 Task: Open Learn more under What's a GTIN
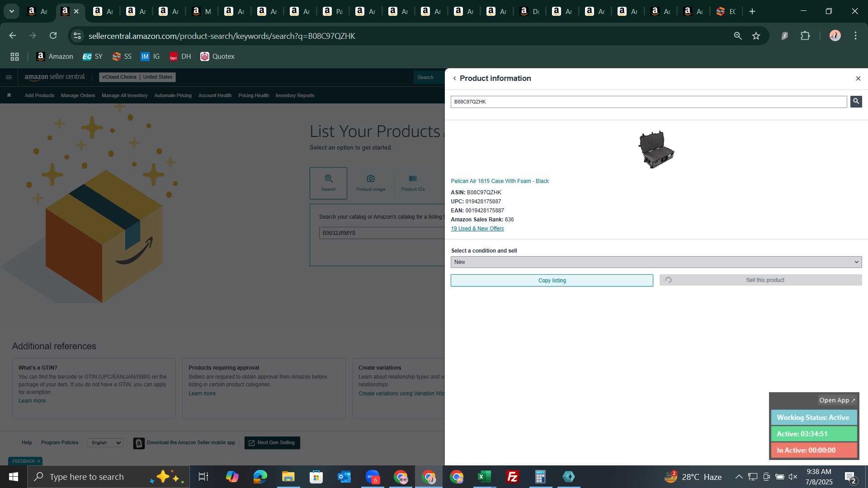[x=32, y=401]
